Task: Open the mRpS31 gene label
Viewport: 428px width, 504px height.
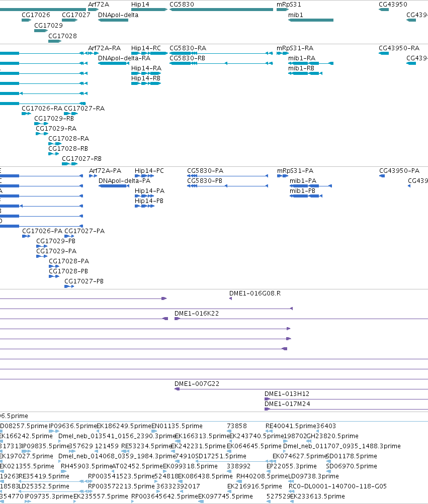Action: pyautogui.click(x=289, y=5)
